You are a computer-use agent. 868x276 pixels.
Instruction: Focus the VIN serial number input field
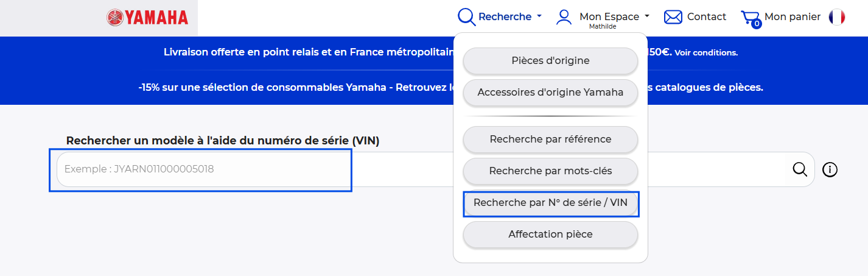tap(201, 169)
